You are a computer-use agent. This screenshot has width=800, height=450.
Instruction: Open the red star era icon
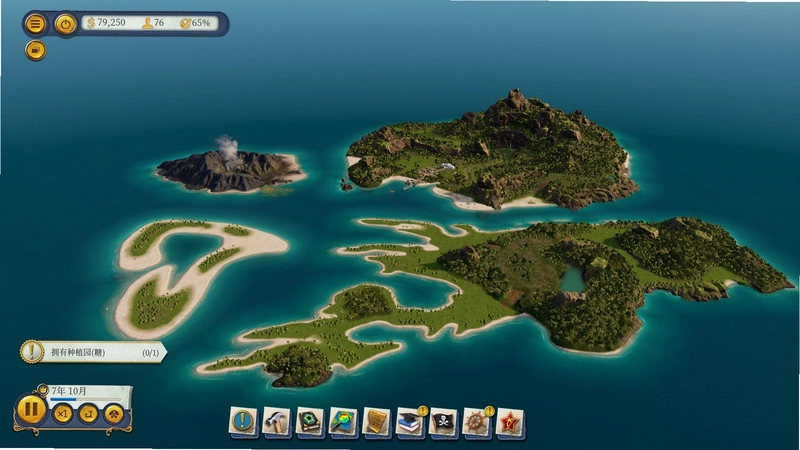pyautogui.click(x=510, y=422)
